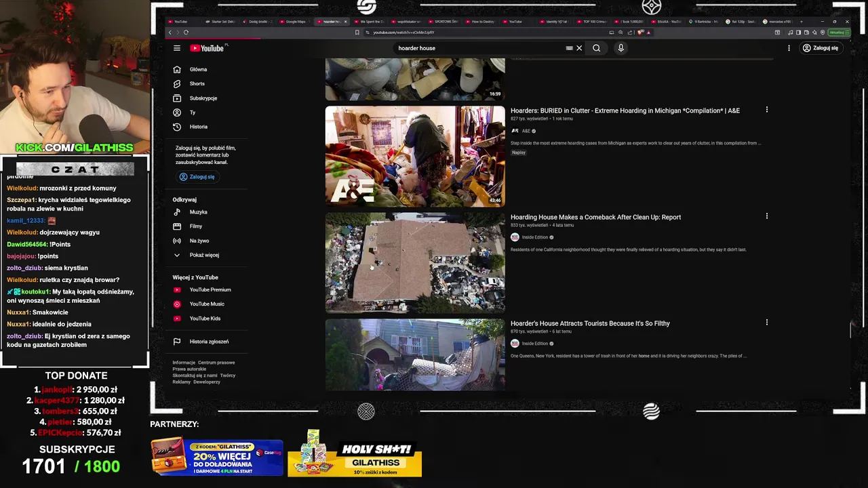Open options menu for Attracts Tourists video

click(767, 323)
